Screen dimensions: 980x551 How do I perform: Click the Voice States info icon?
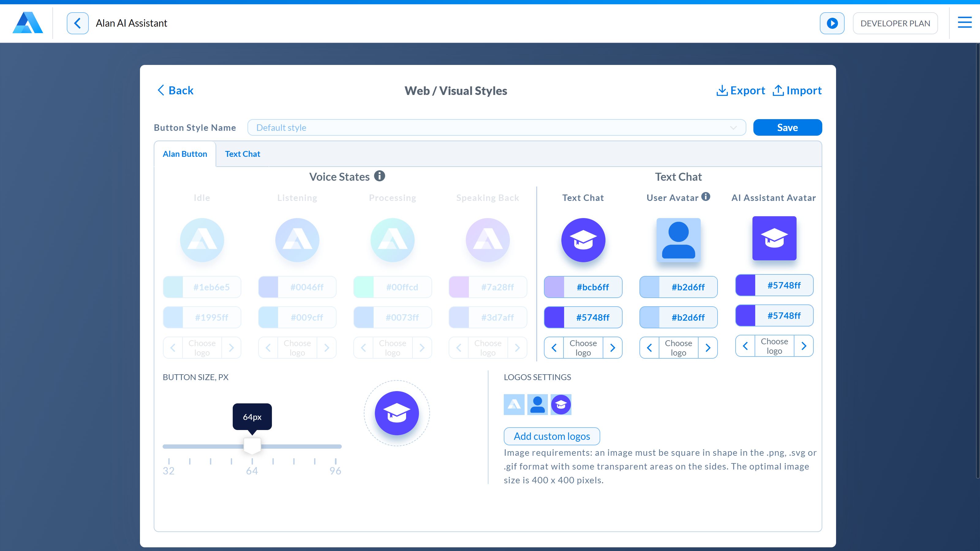coord(379,176)
